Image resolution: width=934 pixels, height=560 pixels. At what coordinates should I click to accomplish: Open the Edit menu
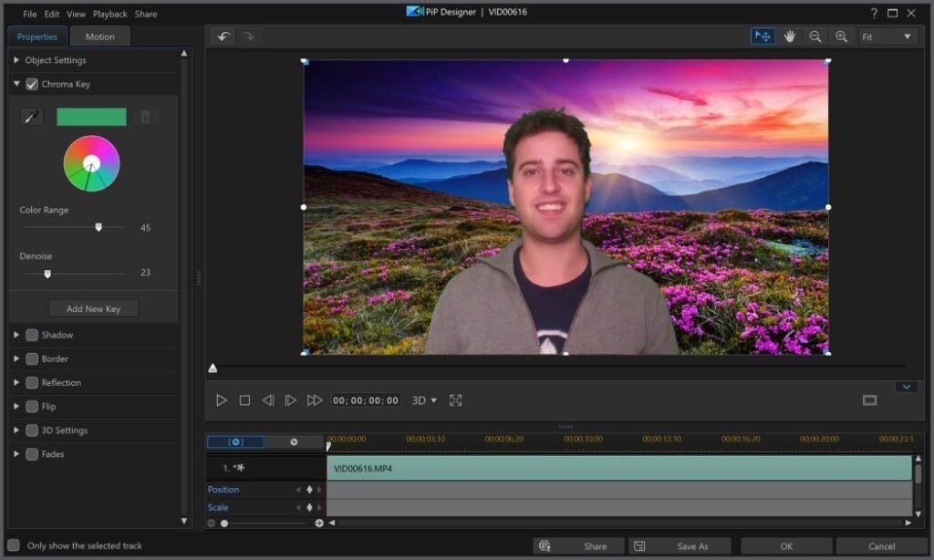[52, 14]
